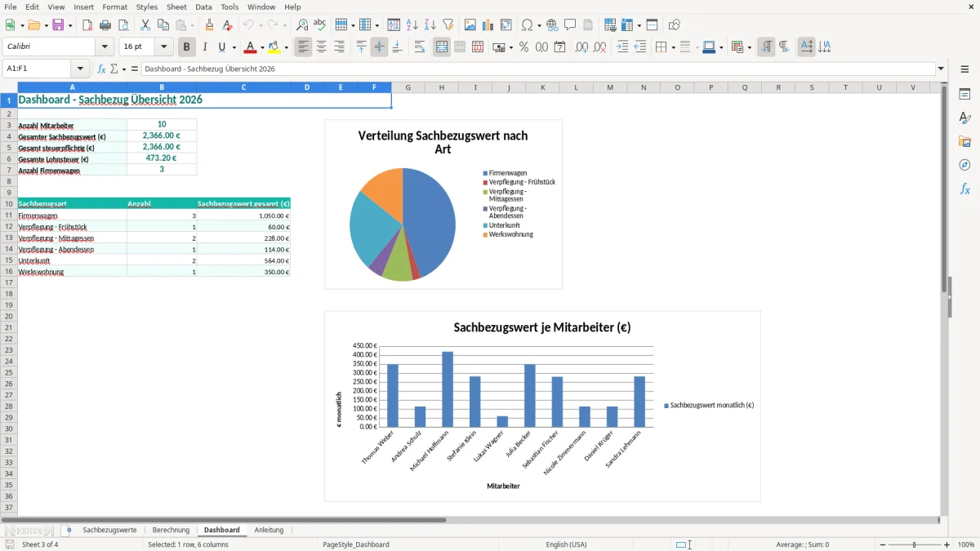Expand the Name Box dropdown

pyautogui.click(x=80, y=69)
